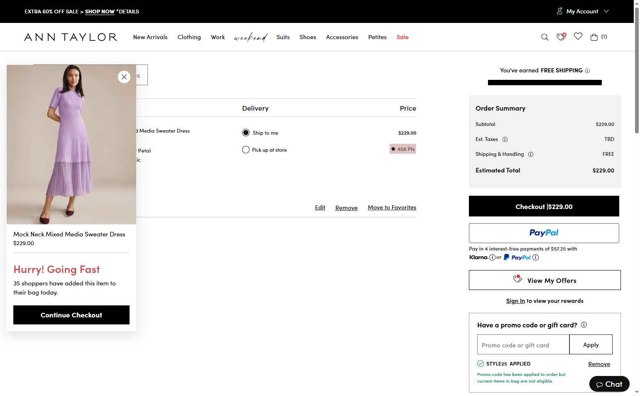Open the weekend menu
This screenshot has width=640, height=396.
[x=251, y=38]
